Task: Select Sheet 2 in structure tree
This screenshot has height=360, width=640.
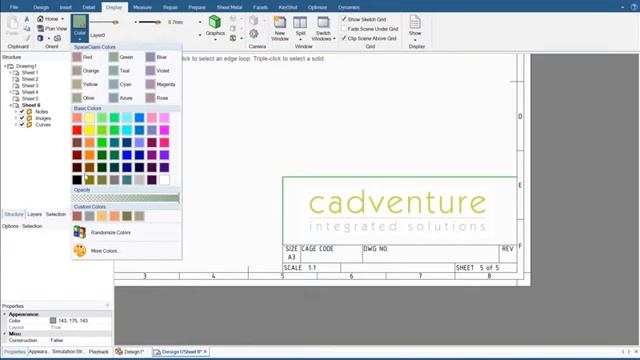Action: tap(30, 79)
